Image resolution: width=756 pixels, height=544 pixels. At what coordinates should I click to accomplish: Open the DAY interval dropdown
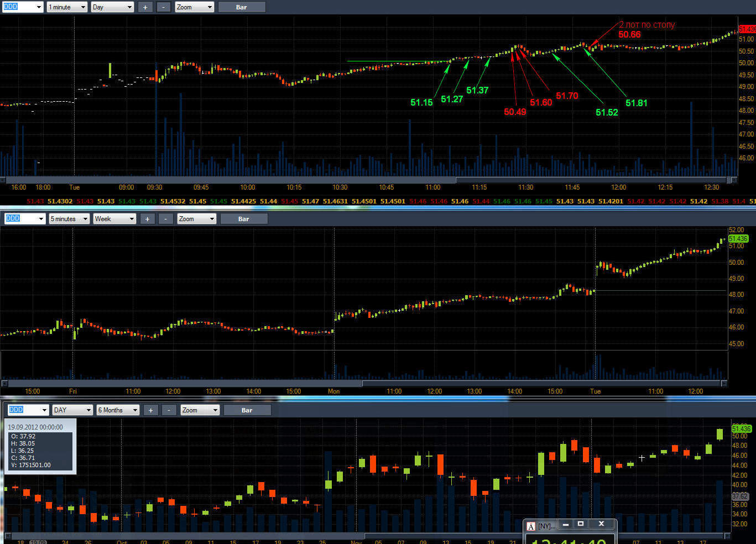(x=72, y=410)
